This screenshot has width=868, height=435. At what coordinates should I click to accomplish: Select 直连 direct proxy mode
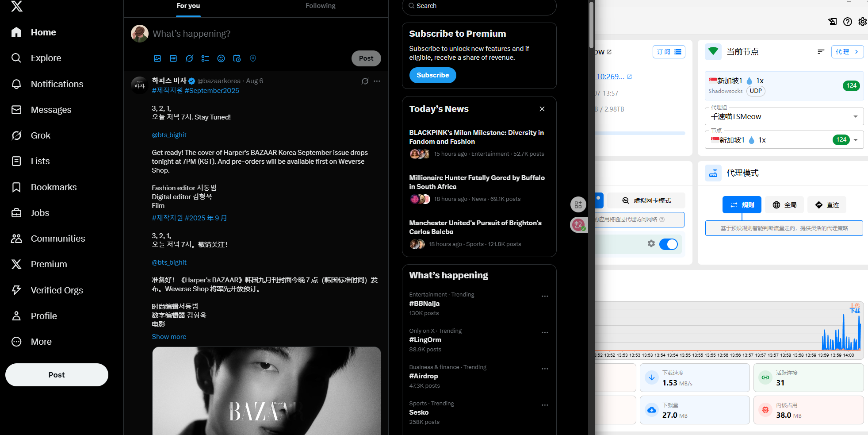tap(827, 205)
